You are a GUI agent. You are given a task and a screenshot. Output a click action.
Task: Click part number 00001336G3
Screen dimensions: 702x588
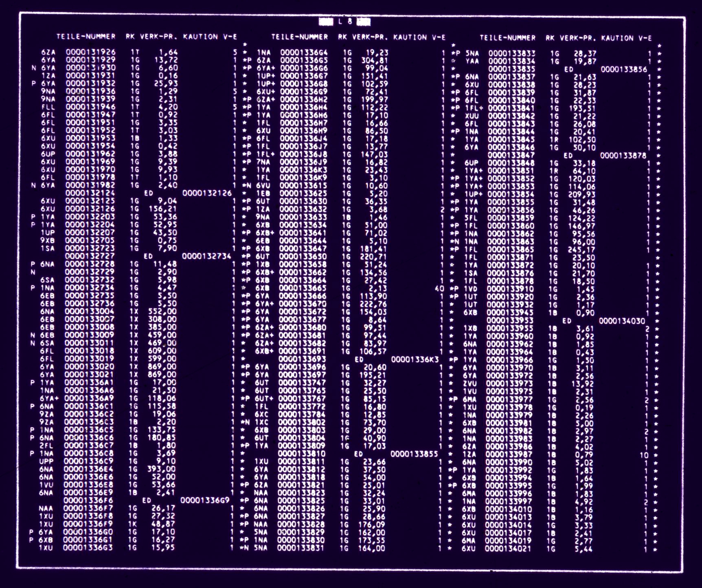(88, 548)
